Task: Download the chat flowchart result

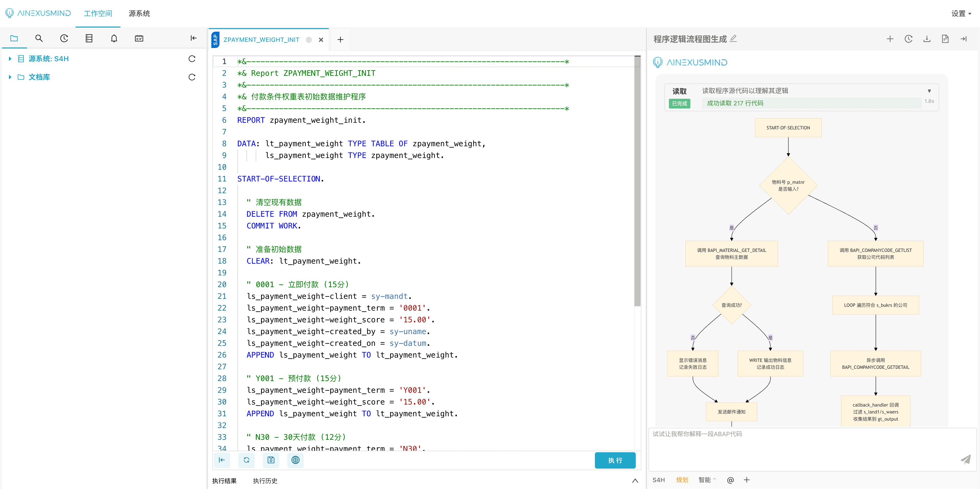Action: point(927,39)
